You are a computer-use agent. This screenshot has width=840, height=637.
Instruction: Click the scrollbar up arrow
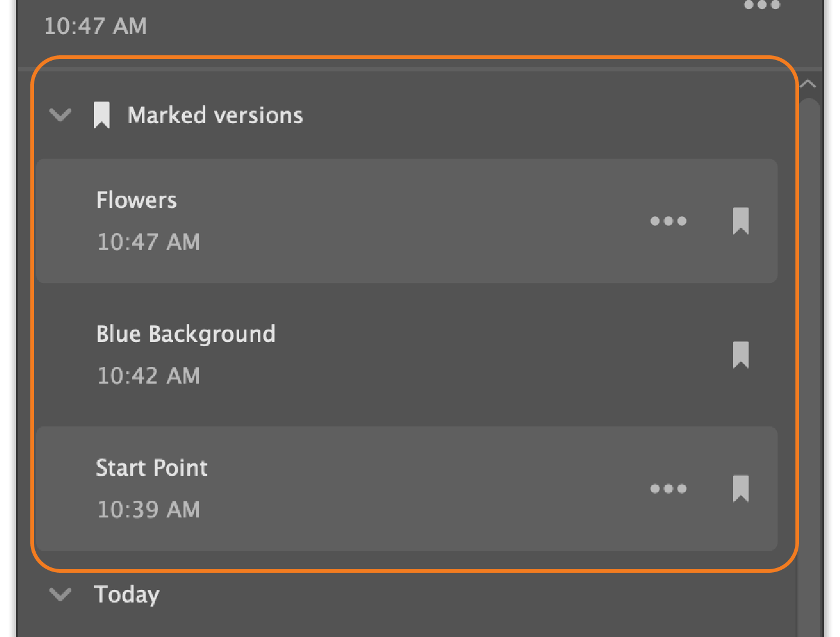(808, 84)
